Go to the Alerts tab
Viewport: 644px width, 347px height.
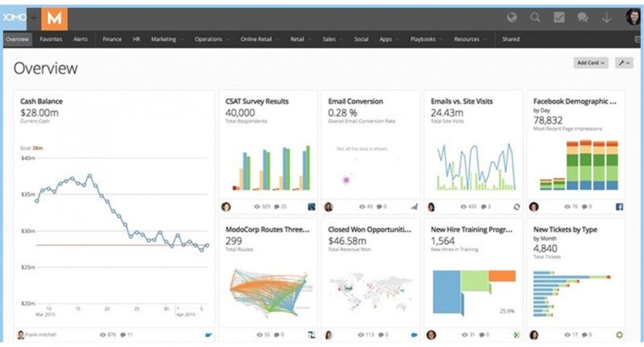point(80,39)
